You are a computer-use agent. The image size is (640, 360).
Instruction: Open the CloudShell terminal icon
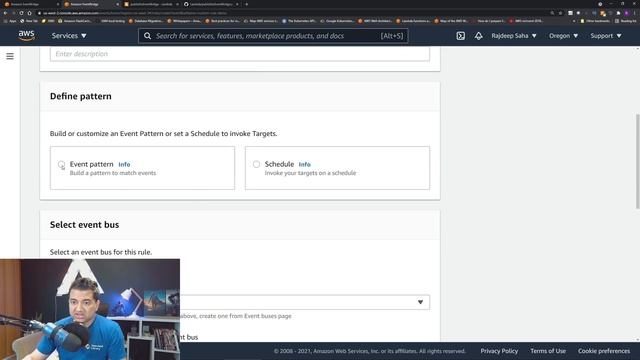(x=460, y=36)
